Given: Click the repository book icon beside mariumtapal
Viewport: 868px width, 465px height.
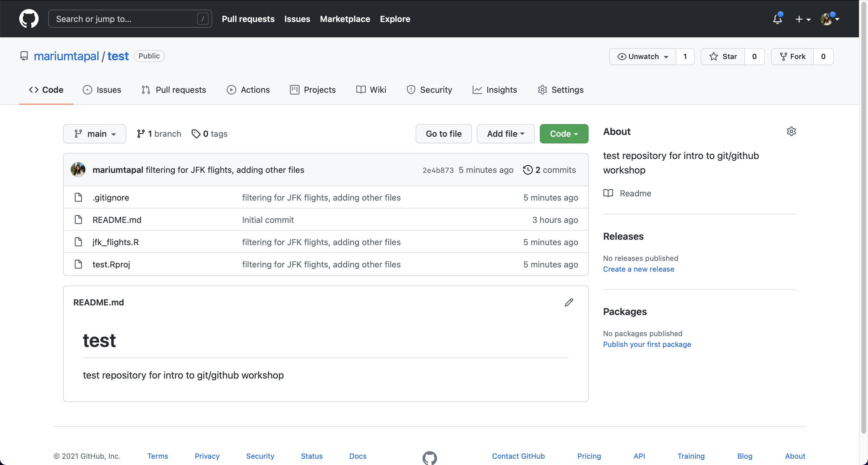Looking at the screenshot, I should click(x=24, y=56).
